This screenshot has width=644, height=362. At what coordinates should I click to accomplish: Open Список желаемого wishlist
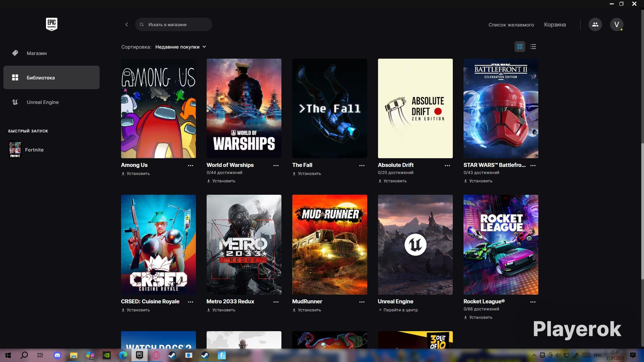tap(511, 25)
